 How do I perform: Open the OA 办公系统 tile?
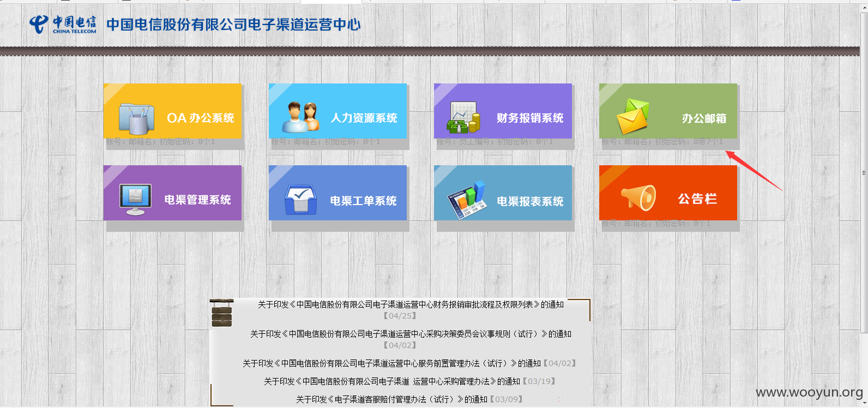[x=172, y=111]
